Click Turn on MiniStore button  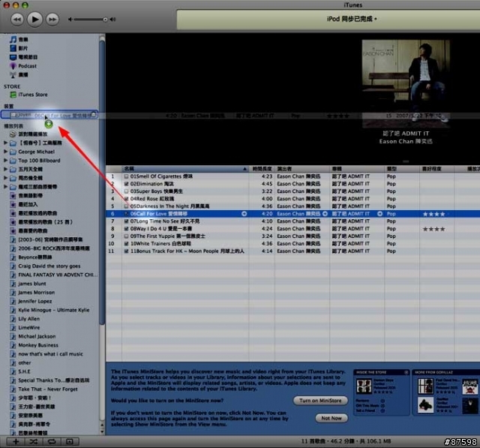click(320, 401)
